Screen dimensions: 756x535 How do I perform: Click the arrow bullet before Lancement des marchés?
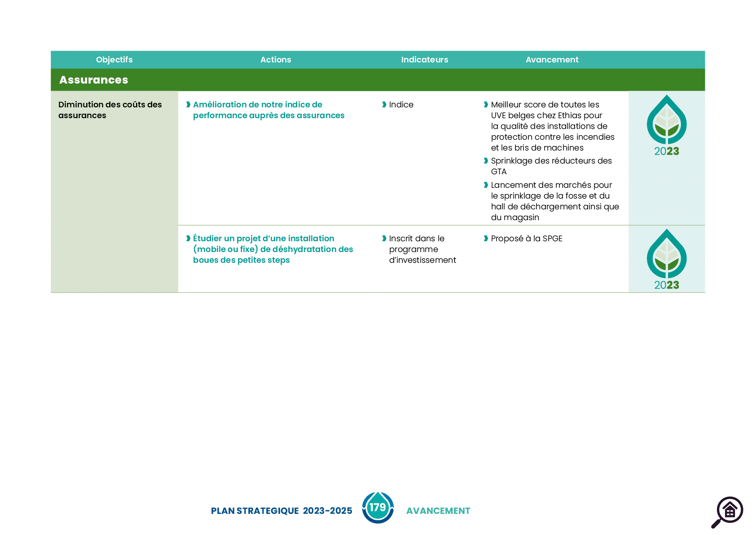[486, 185]
